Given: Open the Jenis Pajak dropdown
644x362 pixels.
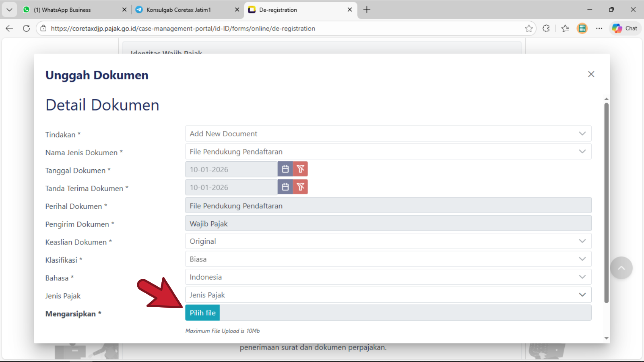Looking at the screenshot, I should coord(388,295).
